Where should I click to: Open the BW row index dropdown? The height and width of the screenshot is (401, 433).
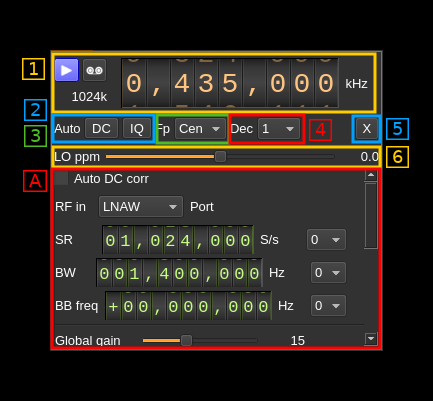[328, 272]
